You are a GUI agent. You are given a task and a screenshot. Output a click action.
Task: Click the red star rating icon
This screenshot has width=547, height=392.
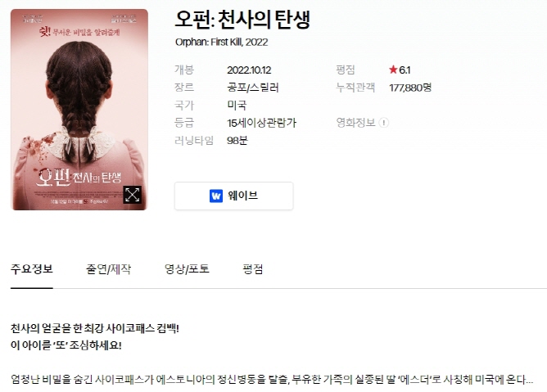coord(393,70)
